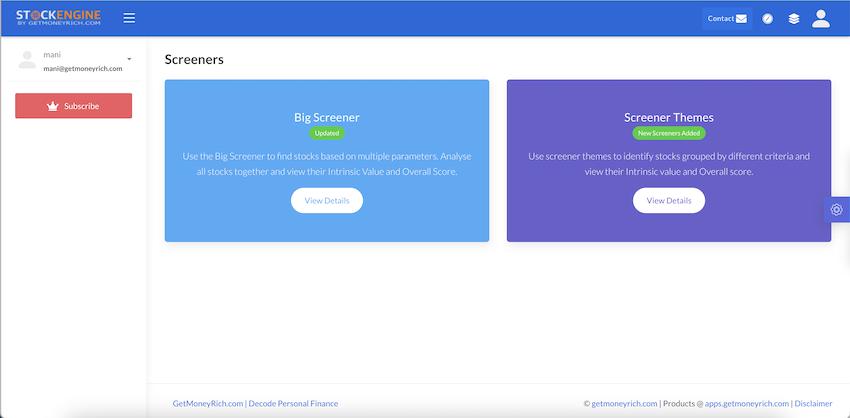Click the Contact envelope button

pos(727,18)
